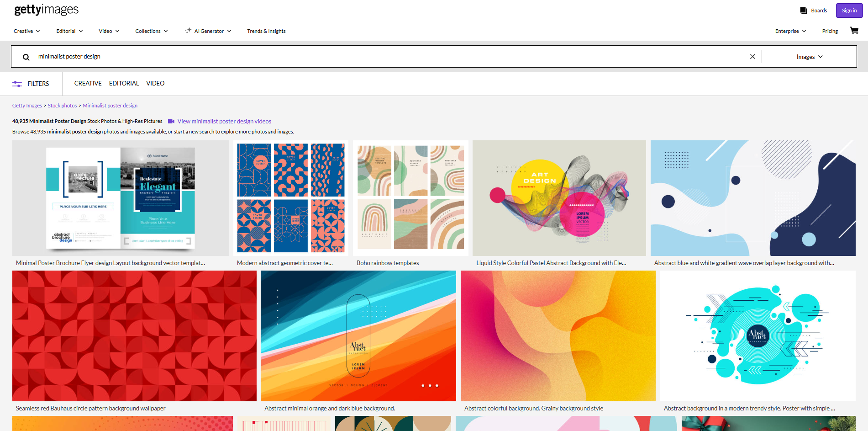Click the AI Generator sparkle icon
This screenshot has width=868, height=431.
click(188, 31)
